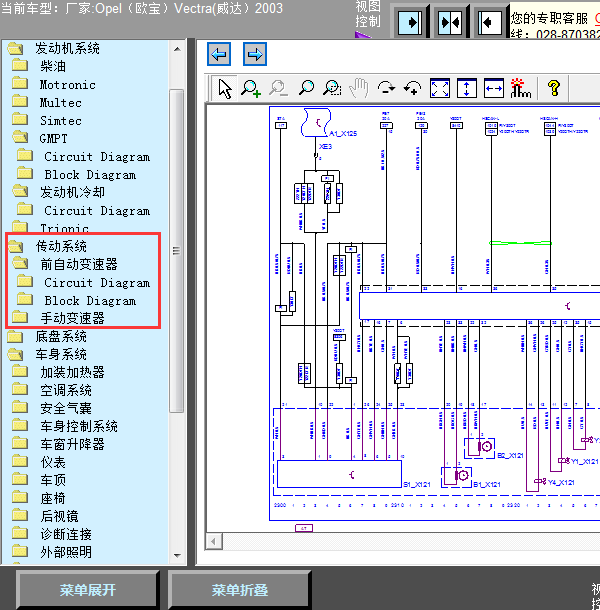Image resolution: width=600 pixels, height=610 pixels.
Task: Click the folder icon beside 后视镜
Action: pyautogui.click(x=20, y=515)
